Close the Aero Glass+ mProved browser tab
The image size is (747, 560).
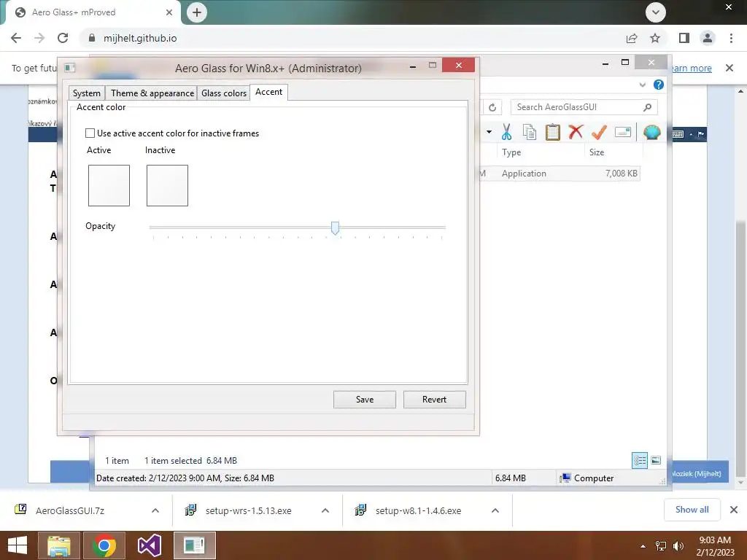[x=169, y=12]
